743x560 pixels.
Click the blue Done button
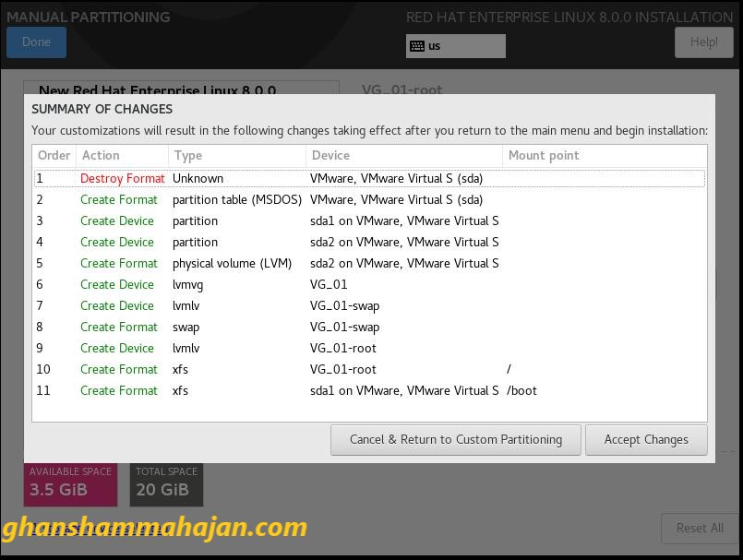36,42
